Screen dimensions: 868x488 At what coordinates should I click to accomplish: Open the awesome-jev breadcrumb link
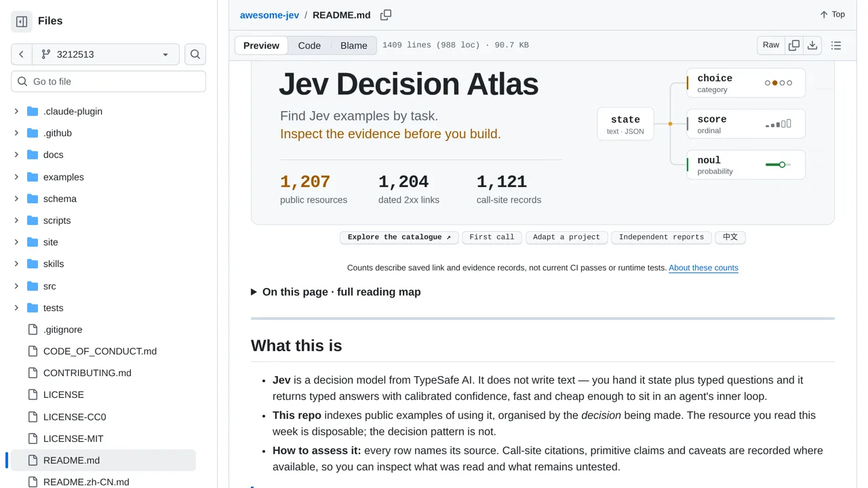[x=269, y=15]
